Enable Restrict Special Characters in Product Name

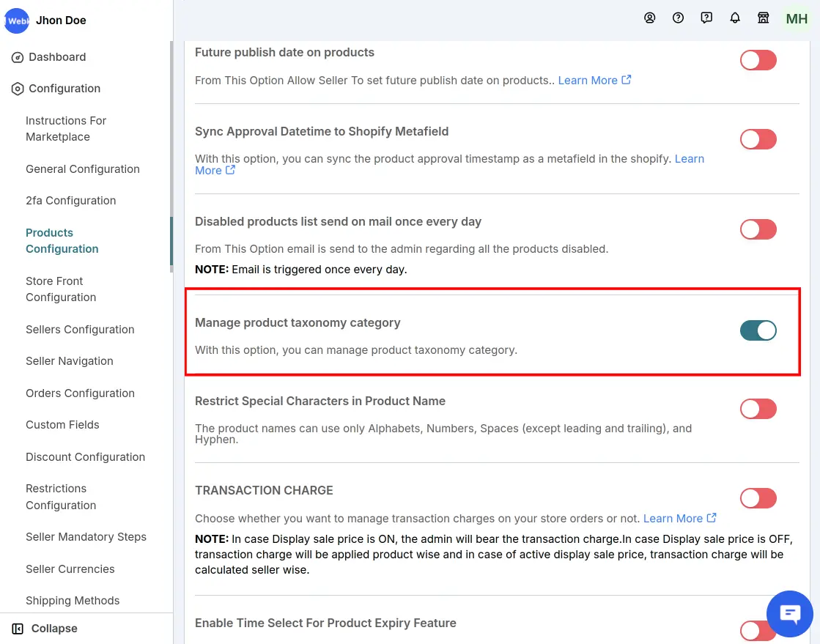[758, 409]
